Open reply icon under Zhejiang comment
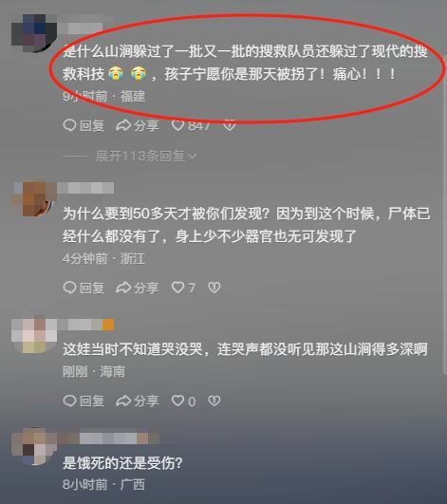447x504 pixels. [84, 288]
